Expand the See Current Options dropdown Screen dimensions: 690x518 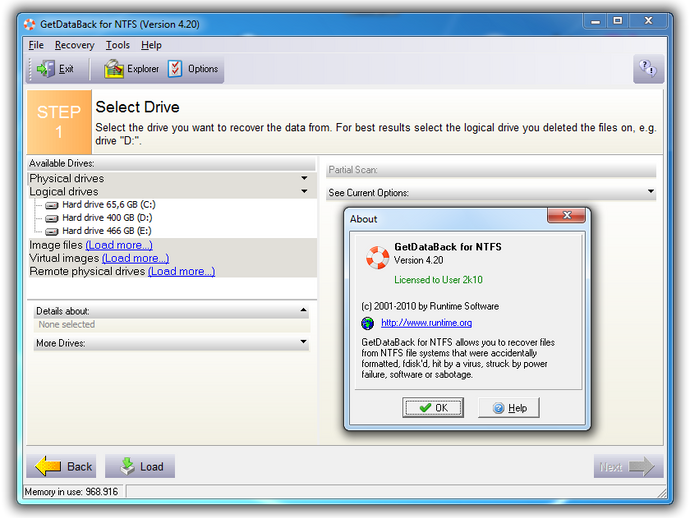click(651, 191)
